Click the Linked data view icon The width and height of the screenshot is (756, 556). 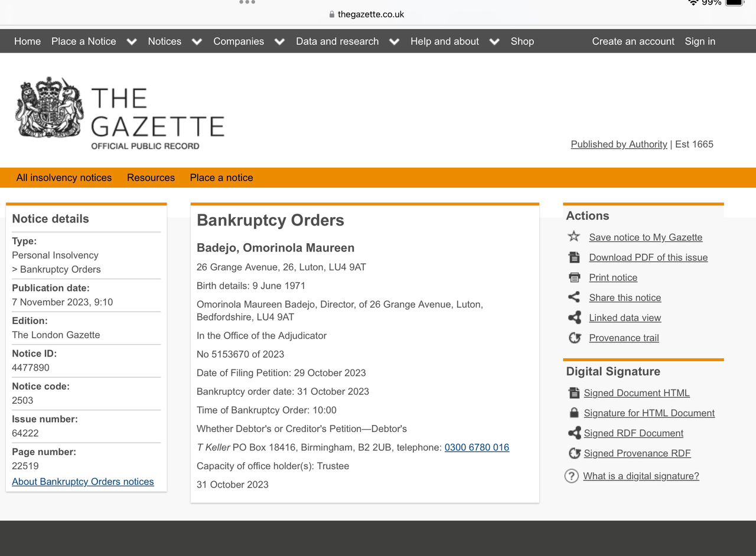(x=573, y=318)
